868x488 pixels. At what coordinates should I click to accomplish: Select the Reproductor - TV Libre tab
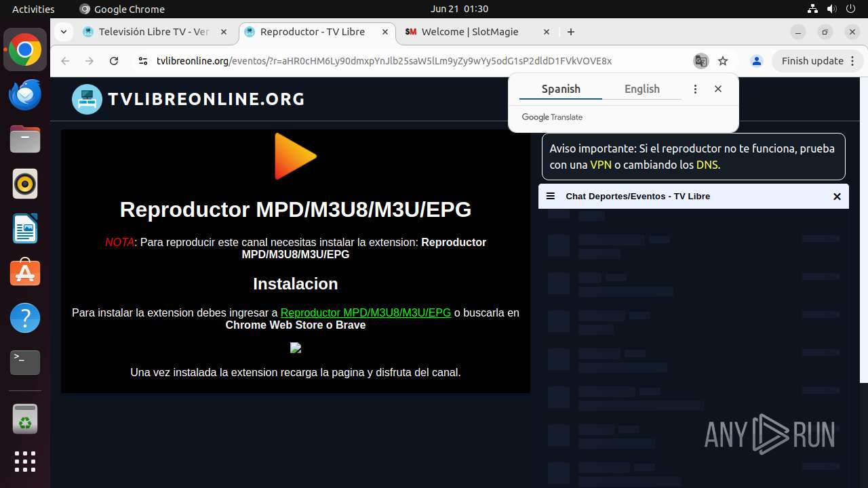click(x=312, y=32)
